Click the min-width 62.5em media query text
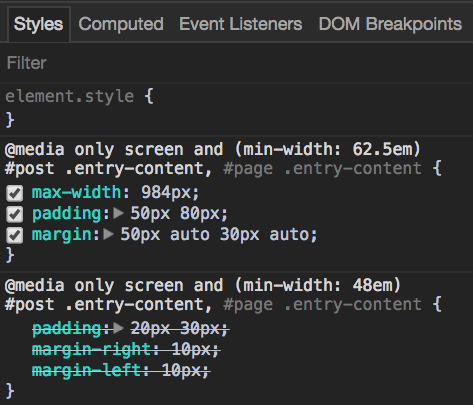The width and height of the screenshot is (473, 405). click(x=213, y=149)
